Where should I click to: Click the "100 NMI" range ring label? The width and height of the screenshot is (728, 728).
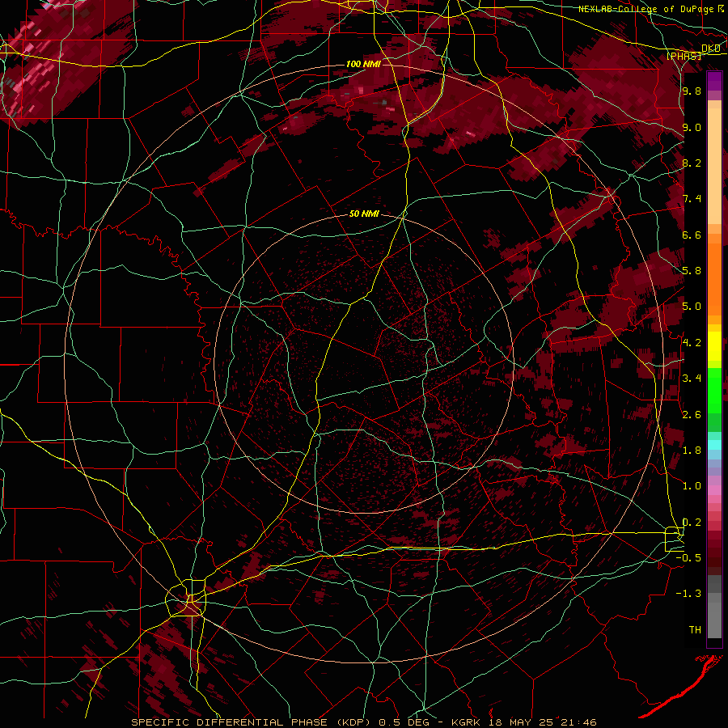click(363, 64)
